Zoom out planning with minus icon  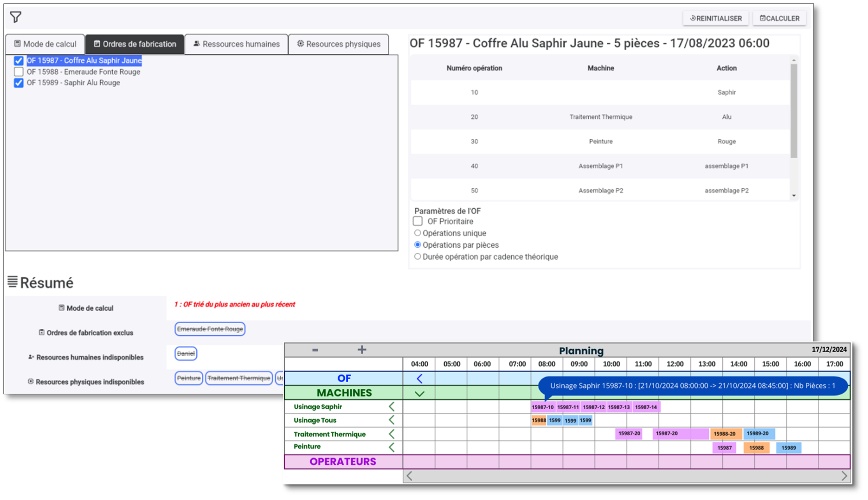tap(315, 350)
